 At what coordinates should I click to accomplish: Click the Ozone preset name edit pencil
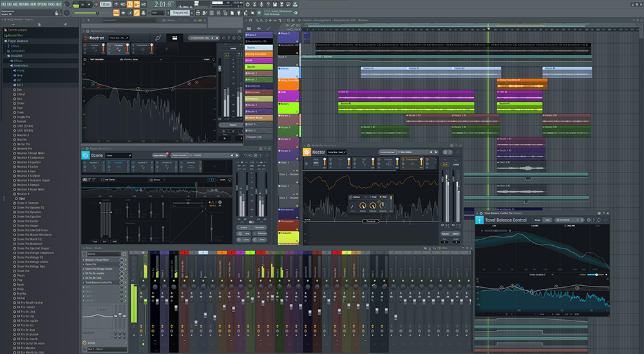pyautogui.click(x=130, y=156)
